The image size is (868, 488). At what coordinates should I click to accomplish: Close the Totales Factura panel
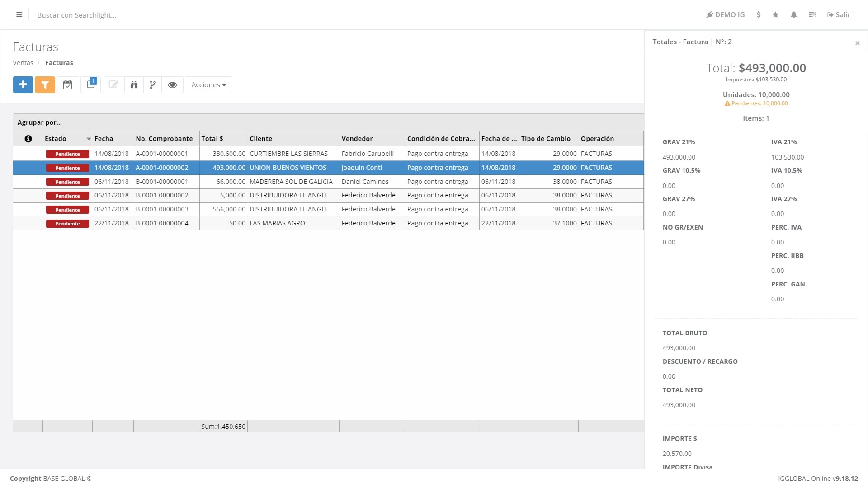point(857,43)
